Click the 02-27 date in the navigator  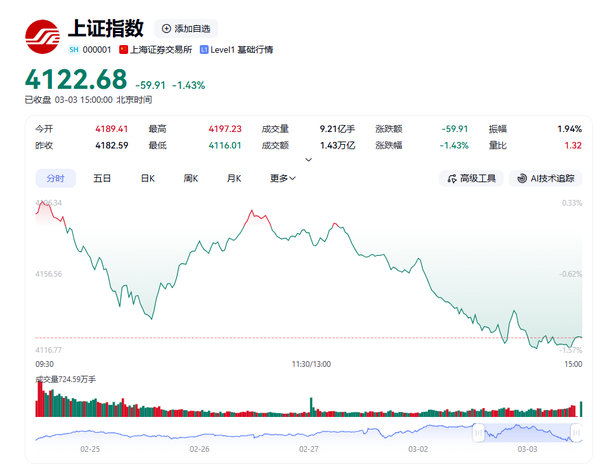point(308,449)
